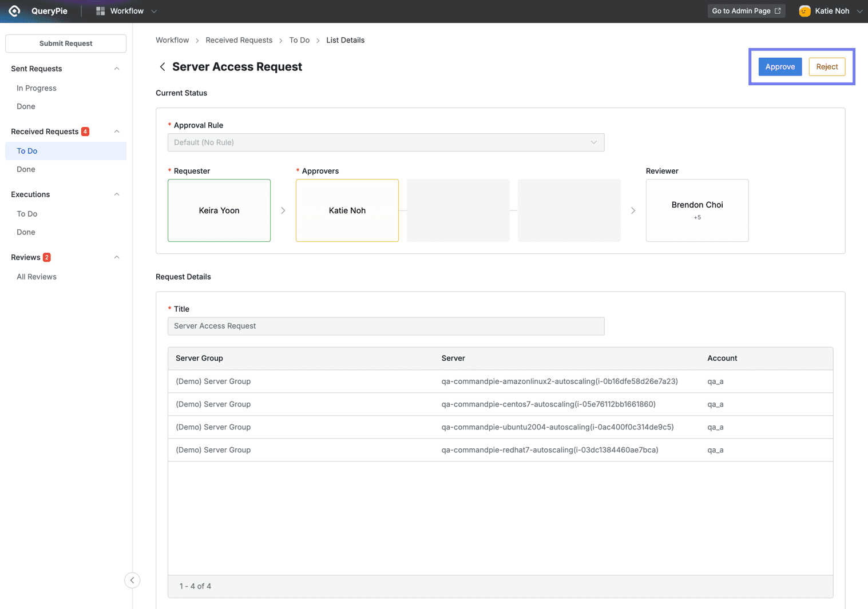The height and width of the screenshot is (609, 868).
Task: Reject the server access request
Action: pos(826,66)
